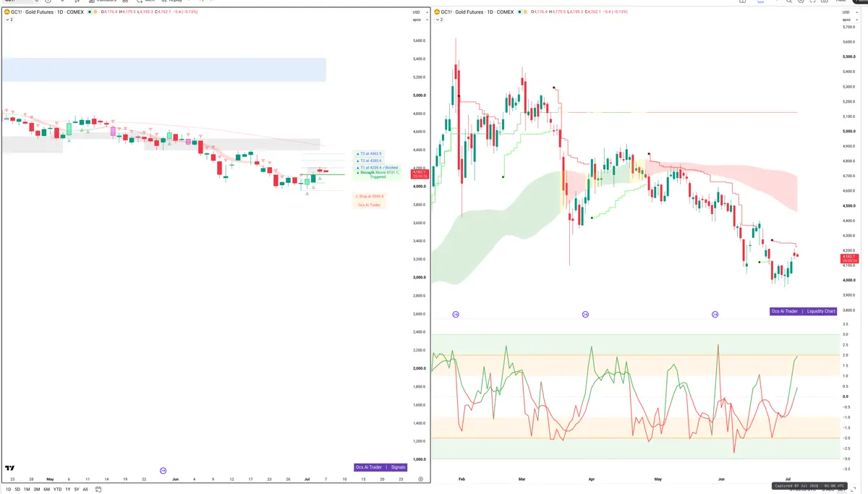Click the roll marker on left chart time axis

point(163,470)
